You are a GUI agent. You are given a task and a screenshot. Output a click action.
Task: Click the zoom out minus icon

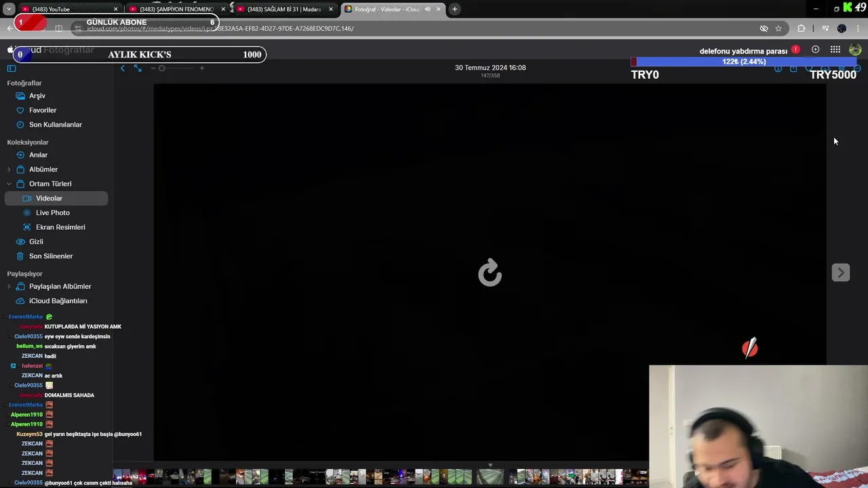(153, 68)
